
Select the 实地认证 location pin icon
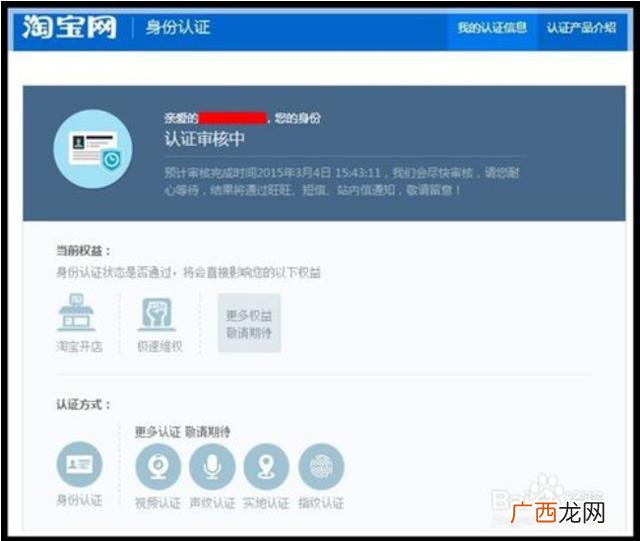pyautogui.click(x=267, y=467)
